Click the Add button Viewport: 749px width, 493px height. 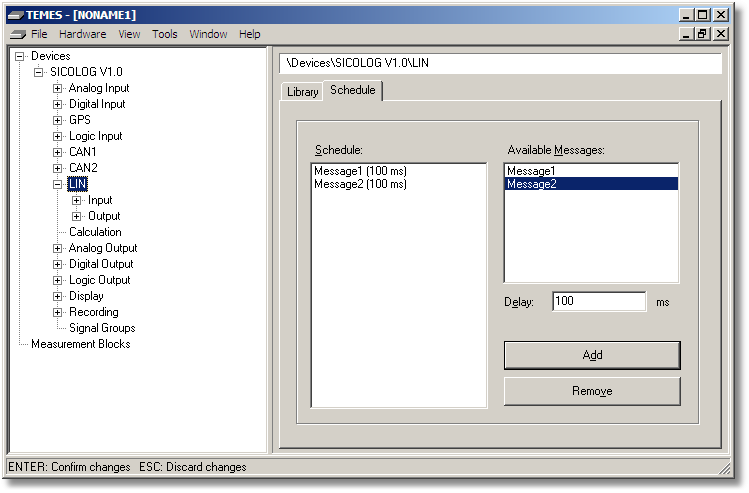(592, 355)
